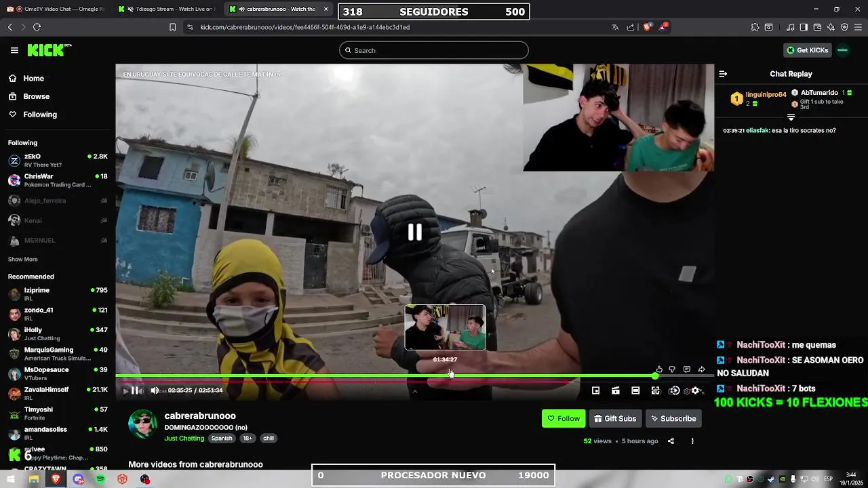Open zEkO's channel in Following list
The width and height of the screenshot is (868, 488).
click(58, 161)
